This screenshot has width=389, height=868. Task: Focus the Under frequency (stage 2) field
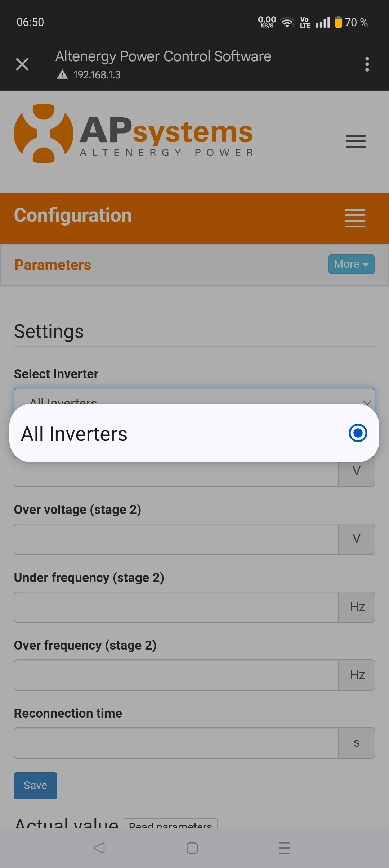click(176, 607)
